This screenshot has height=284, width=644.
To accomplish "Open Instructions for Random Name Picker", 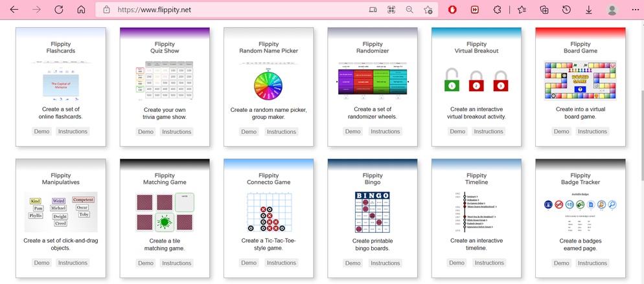I will (x=281, y=131).
